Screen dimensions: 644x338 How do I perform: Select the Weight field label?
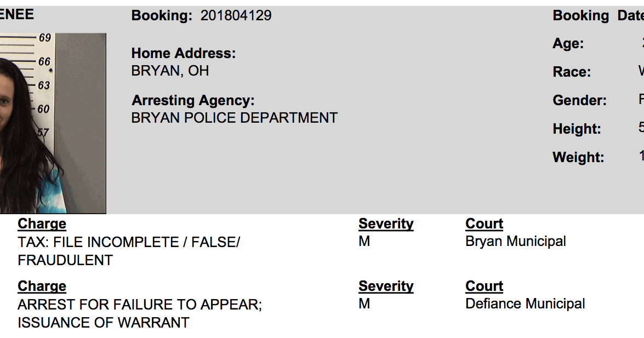tap(578, 158)
